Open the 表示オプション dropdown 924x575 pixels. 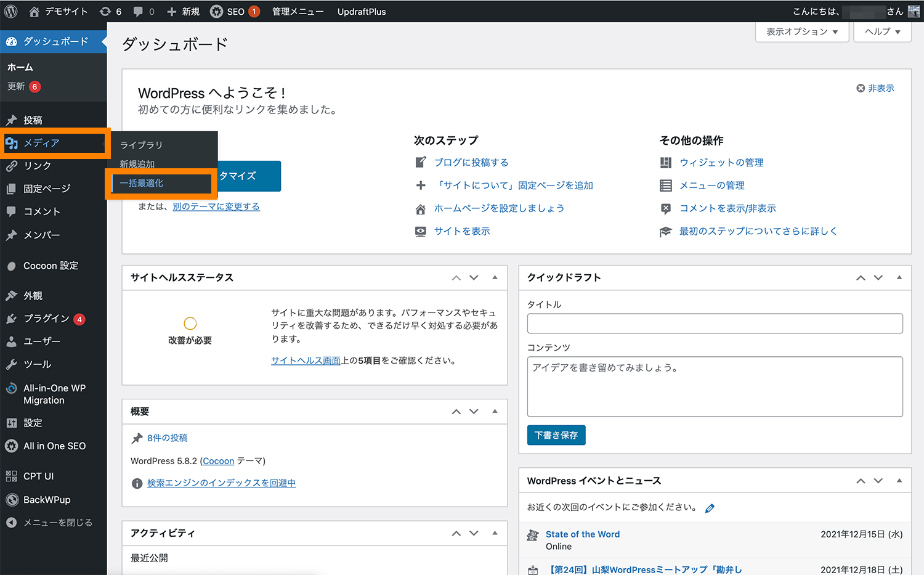801,31
